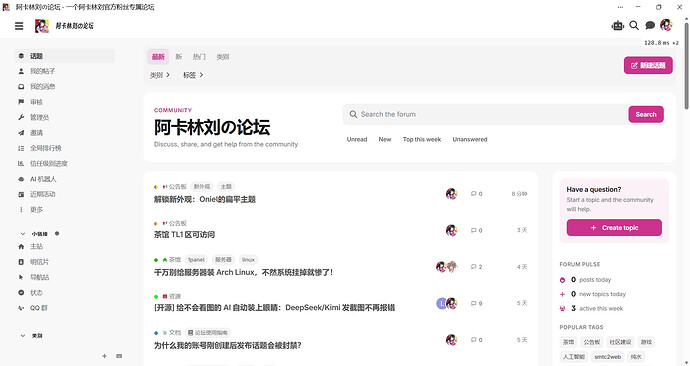This screenshot has width=690, height=366.
Task: Switch to the 新 tab
Action: (x=179, y=57)
